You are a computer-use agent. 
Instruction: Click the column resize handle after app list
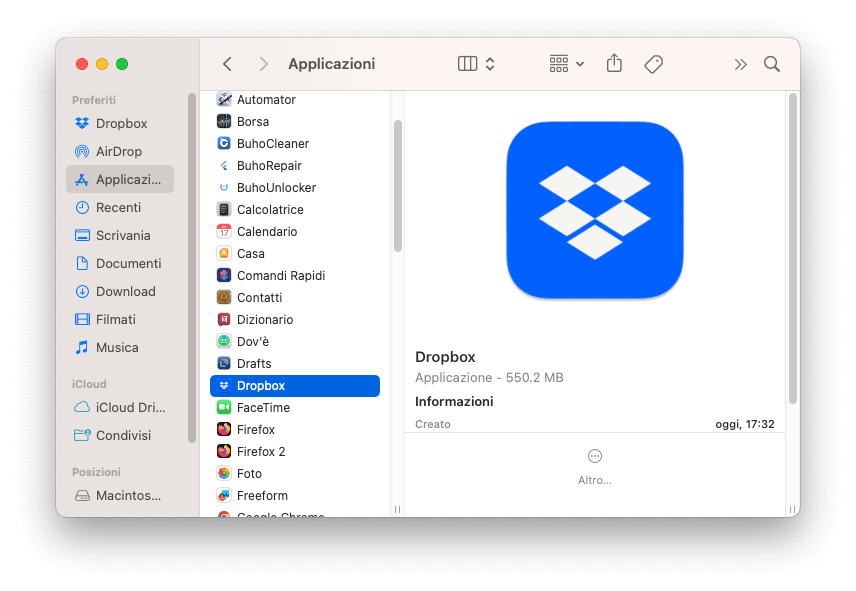click(x=397, y=509)
